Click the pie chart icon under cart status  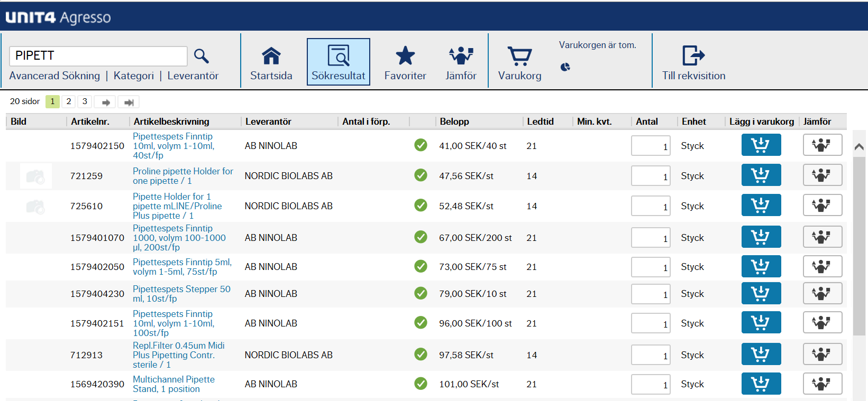point(565,67)
